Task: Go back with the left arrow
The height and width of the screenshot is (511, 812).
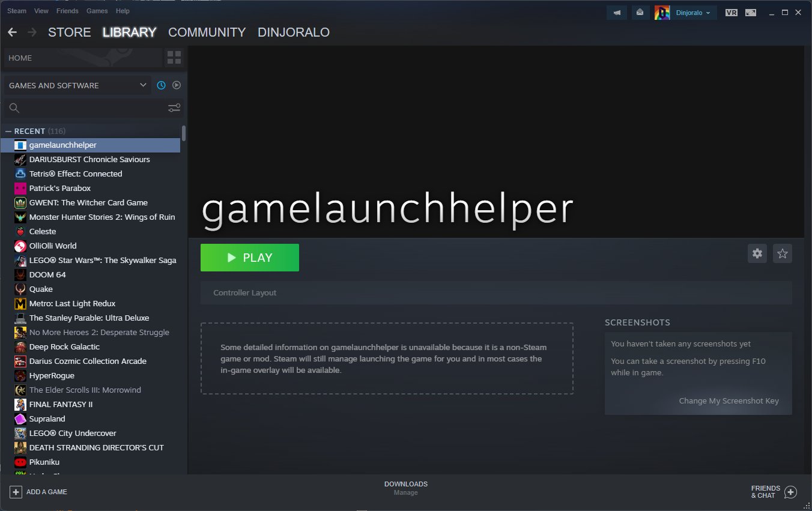Action: point(12,32)
